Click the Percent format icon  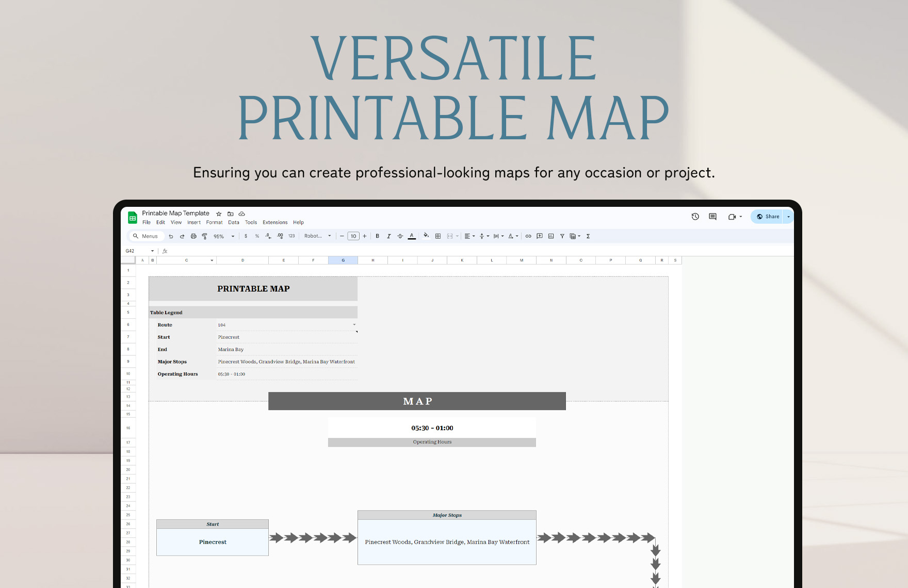click(256, 236)
